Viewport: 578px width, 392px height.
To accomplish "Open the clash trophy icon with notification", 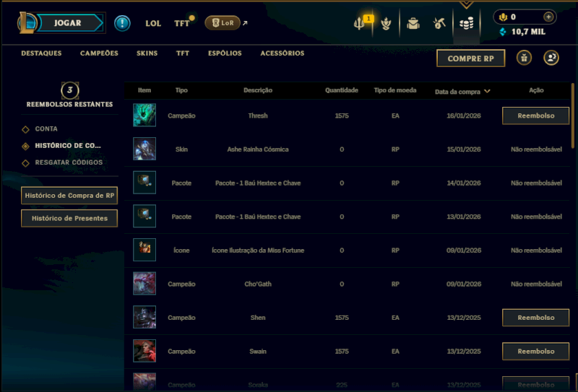I will click(359, 24).
